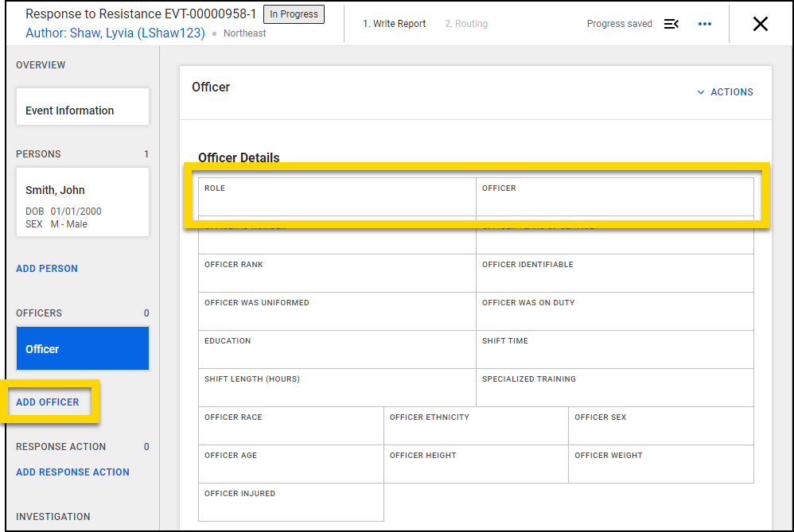Expand the ACTIONS dropdown on Officer panel
The width and height of the screenshot is (794, 532).
click(724, 91)
